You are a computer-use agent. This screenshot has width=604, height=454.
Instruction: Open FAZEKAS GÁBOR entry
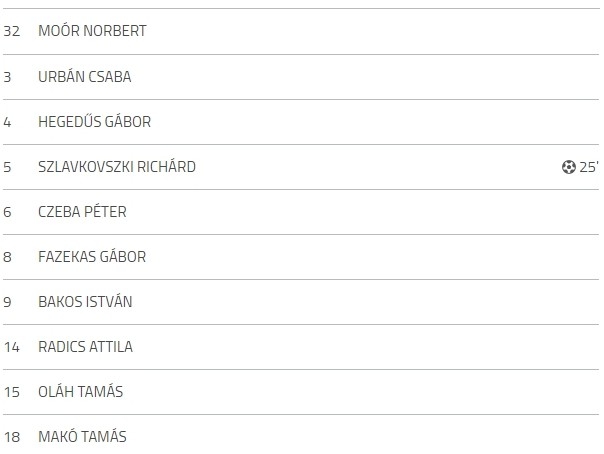pyautogui.click(x=92, y=257)
